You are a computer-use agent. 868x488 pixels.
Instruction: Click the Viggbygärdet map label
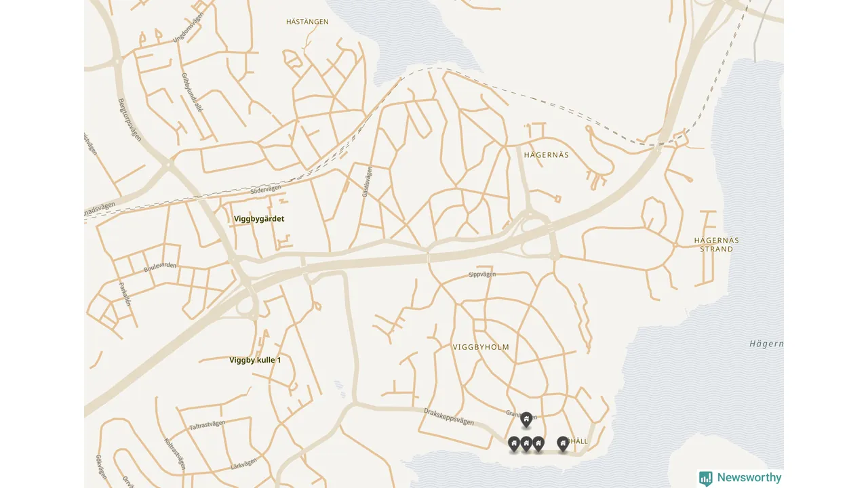click(259, 219)
